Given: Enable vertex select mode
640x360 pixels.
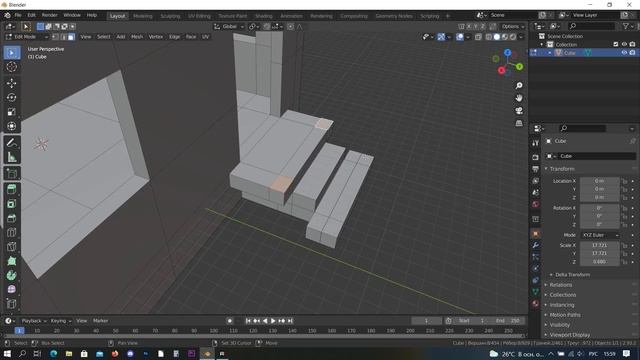Looking at the screenshot, I should pos(55,37).
